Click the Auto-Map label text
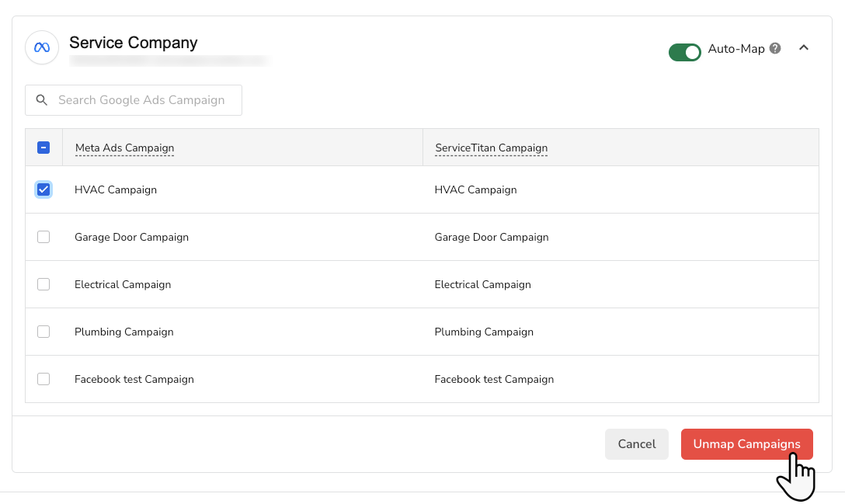Screen dimensions: 845x504 tap(736, 49)
